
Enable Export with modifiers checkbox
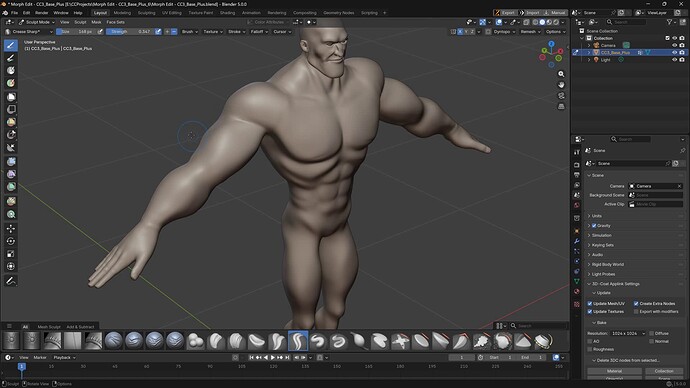636,311
